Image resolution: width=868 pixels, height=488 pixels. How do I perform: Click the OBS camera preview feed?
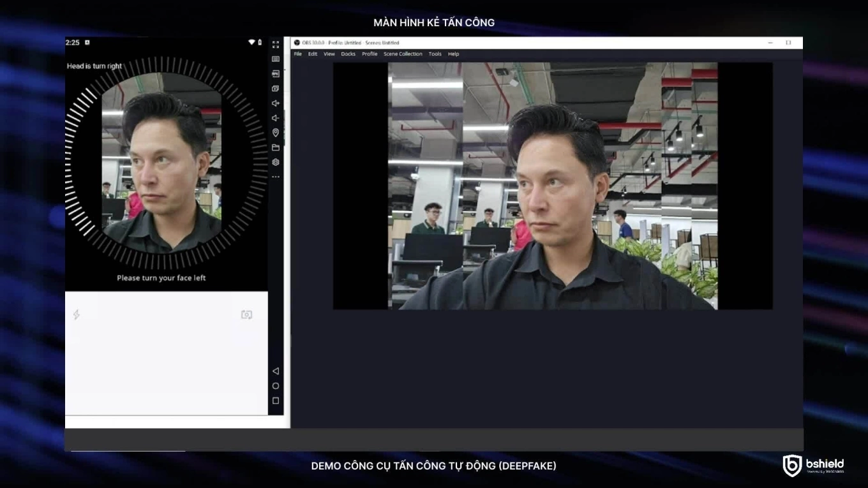click(x=552, y=185)
